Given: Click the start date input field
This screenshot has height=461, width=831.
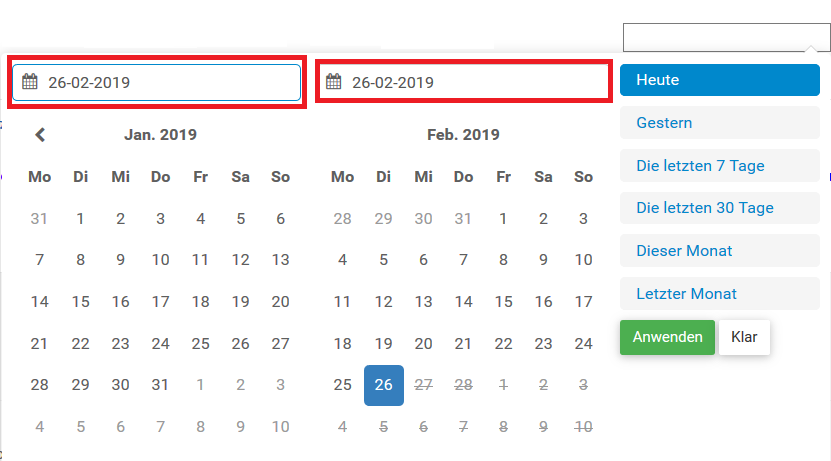Looking at the screenshot, I should pos(170,82).
